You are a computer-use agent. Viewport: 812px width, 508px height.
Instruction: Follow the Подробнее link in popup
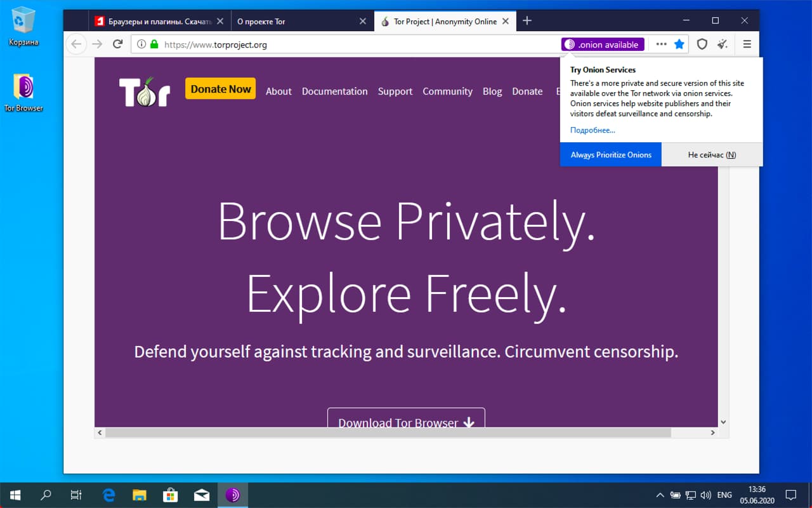coord(592,130)
